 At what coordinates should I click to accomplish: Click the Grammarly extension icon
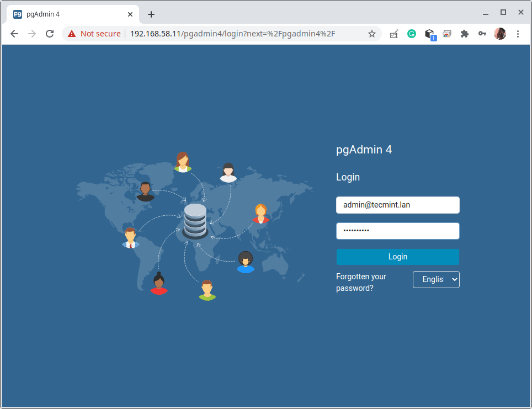[x=412, y=34]
